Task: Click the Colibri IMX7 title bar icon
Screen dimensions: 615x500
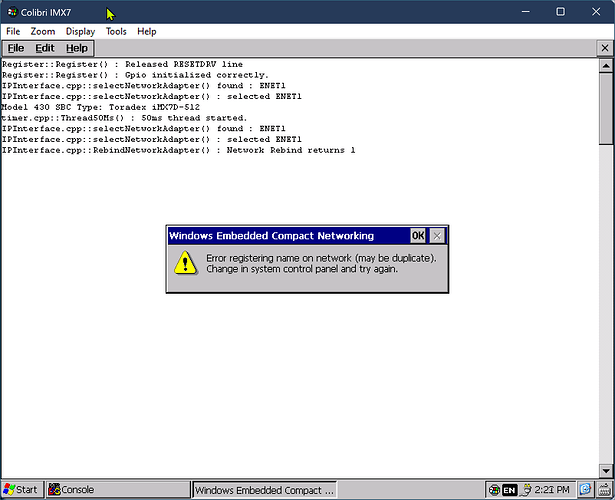Action: pos(12,12)
